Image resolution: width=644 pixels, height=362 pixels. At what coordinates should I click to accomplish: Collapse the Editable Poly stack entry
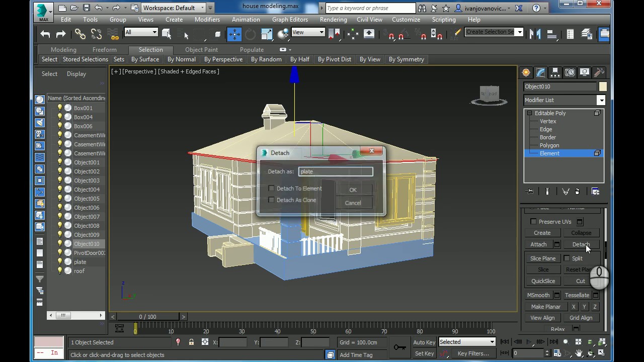(x=529, y=113)
